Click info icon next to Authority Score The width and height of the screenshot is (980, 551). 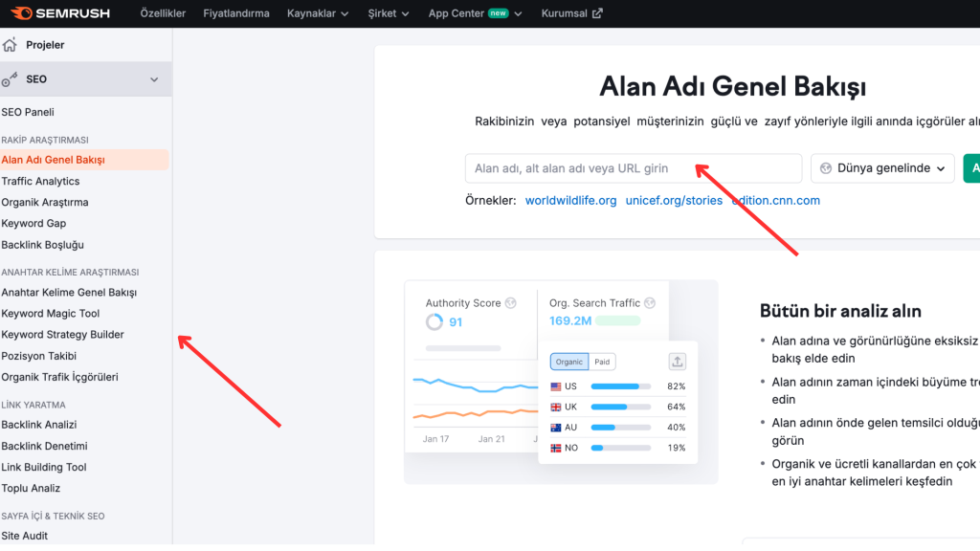[x=511, y=303]
